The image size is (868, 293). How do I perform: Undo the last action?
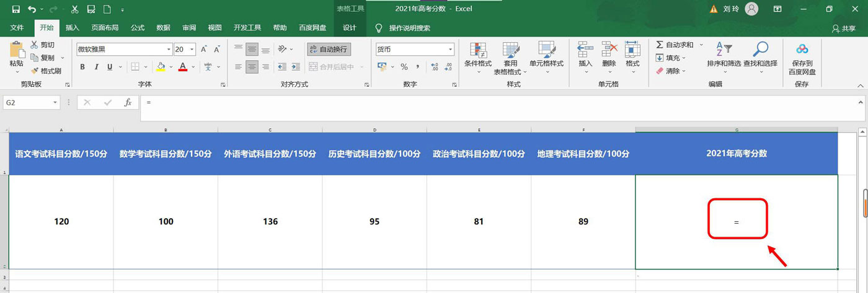[31, 9]
